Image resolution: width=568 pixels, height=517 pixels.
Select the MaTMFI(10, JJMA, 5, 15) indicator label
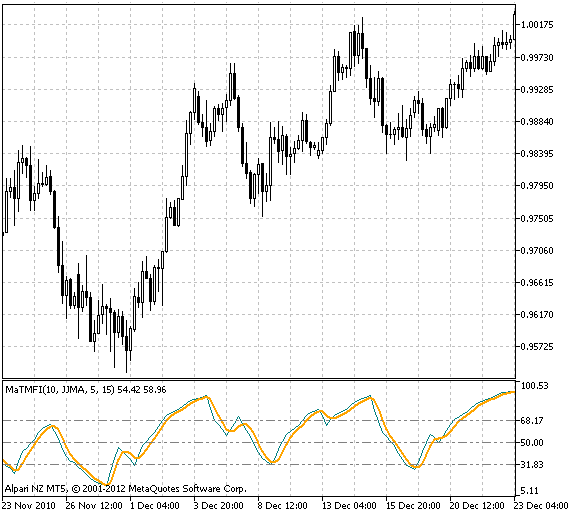click(x=60, y=390)
